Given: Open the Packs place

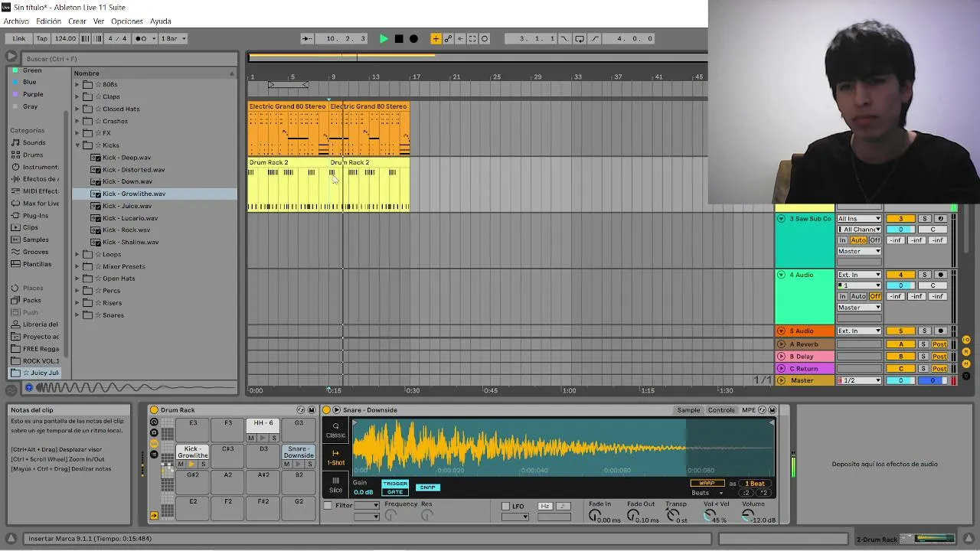Looking at the screenshot, I should 31,300.
